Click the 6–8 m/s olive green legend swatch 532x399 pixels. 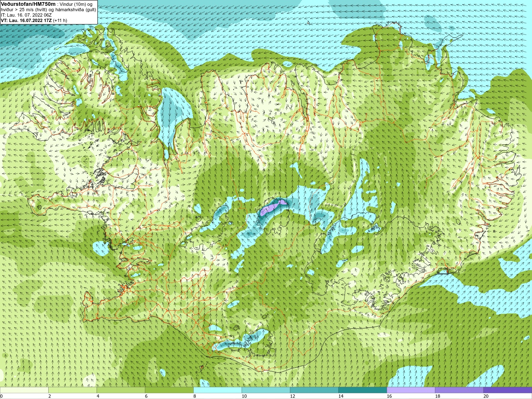(169, 390)
